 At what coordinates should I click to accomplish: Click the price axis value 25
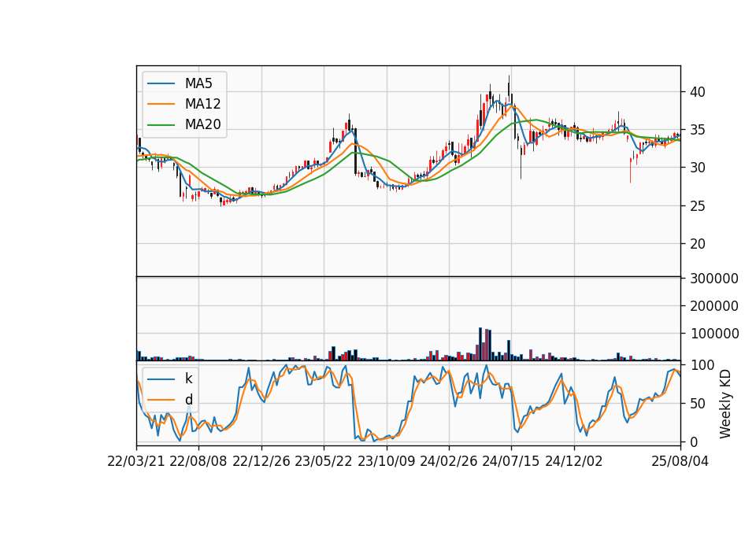coord(697,205)
